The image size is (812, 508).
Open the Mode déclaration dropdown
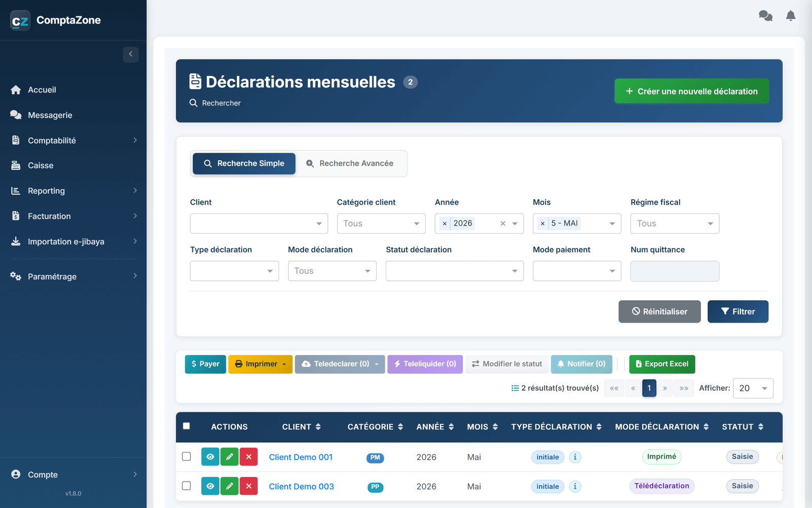click(332, 271)
